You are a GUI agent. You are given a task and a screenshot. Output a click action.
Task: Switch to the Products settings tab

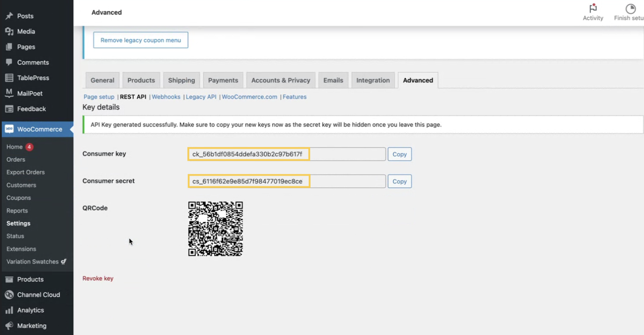(141, 80)
